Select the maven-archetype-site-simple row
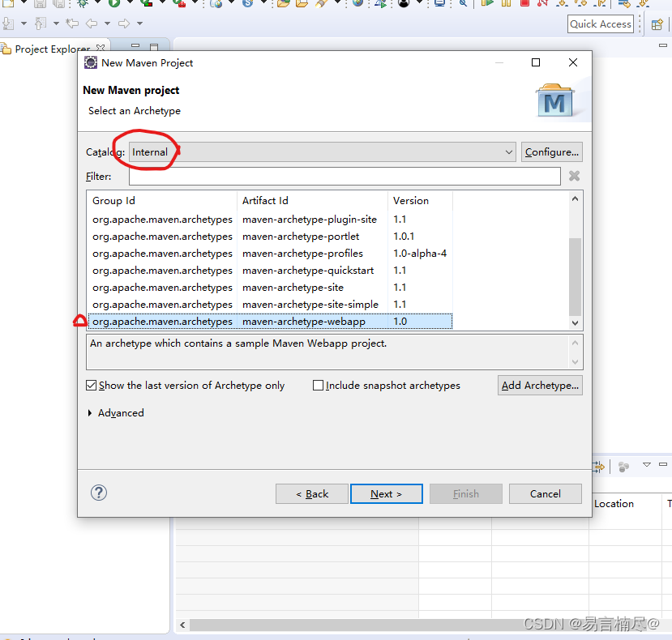The height and width of the screenshot is (640, 672). coord(270,305)
